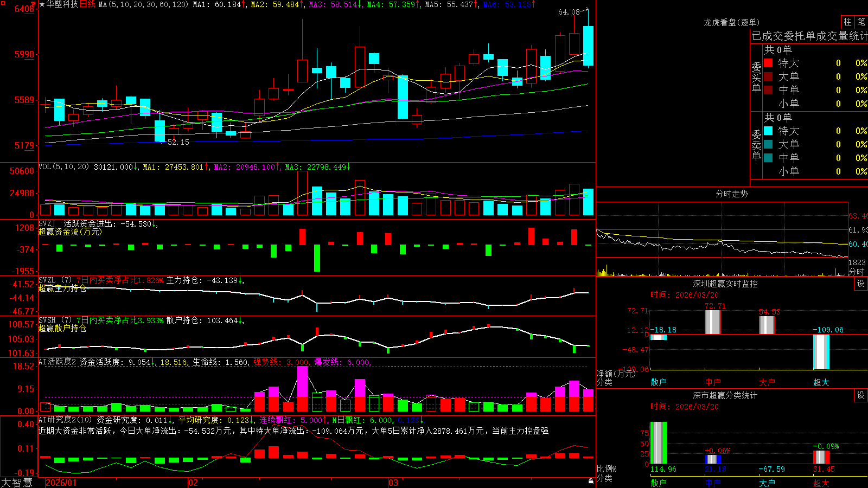This screenshot has height=488, width=868.
Task: Click the 委买单 section label
Action: (x=756, y=77)
